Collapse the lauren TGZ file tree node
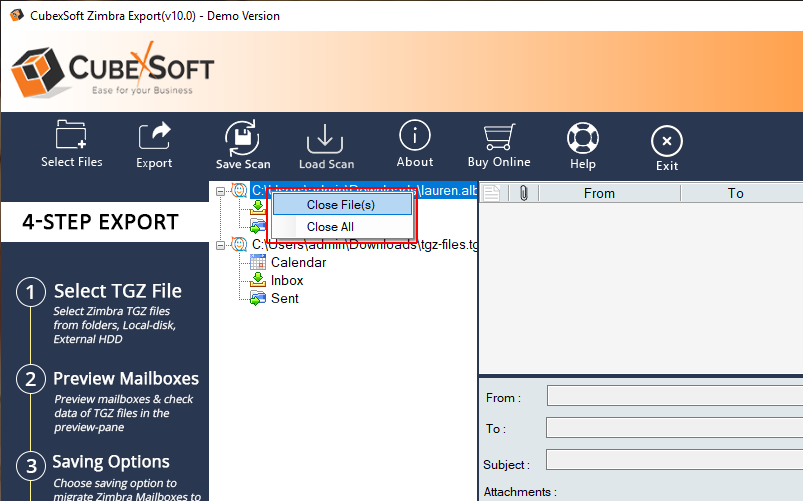 click(x=221, y=190)
